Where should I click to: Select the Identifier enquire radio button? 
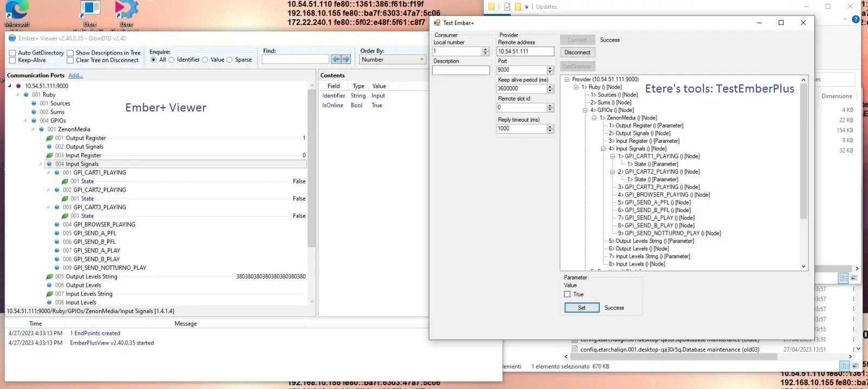pos(172,60)
